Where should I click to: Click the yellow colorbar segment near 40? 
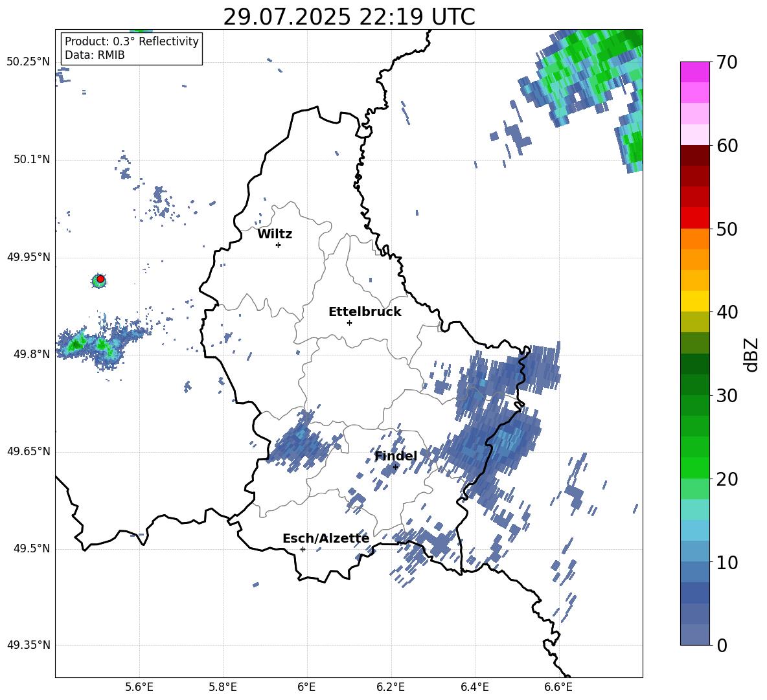coord(694,301)
